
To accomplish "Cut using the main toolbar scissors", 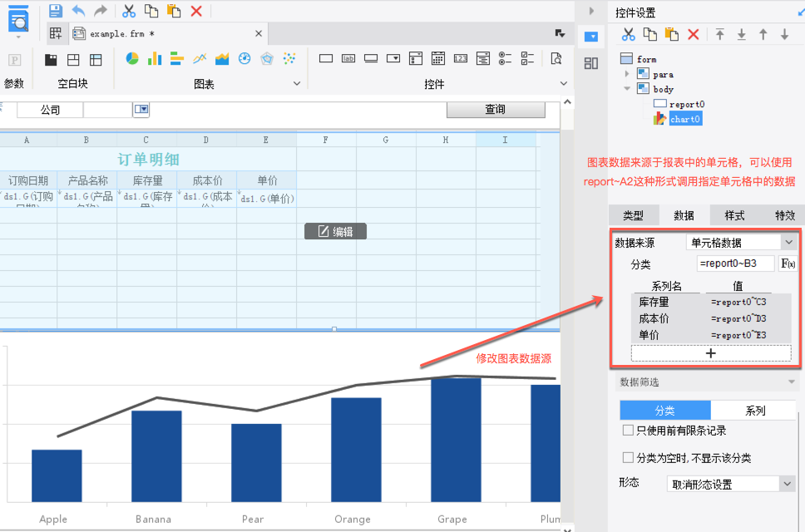I will pyautogui.click(x=129, y=11).
